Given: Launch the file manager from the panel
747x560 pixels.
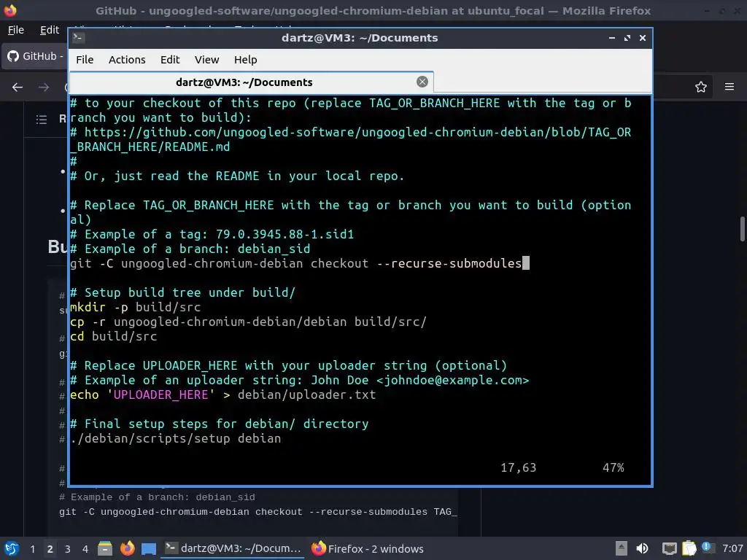Looking at the screenshot, I should click(105, 548).
